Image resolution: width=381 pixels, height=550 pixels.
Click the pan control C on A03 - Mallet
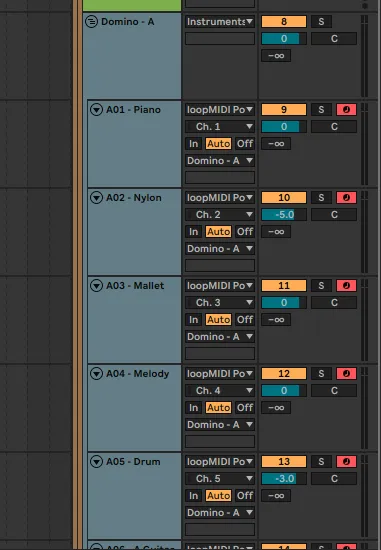coord(334,303)
